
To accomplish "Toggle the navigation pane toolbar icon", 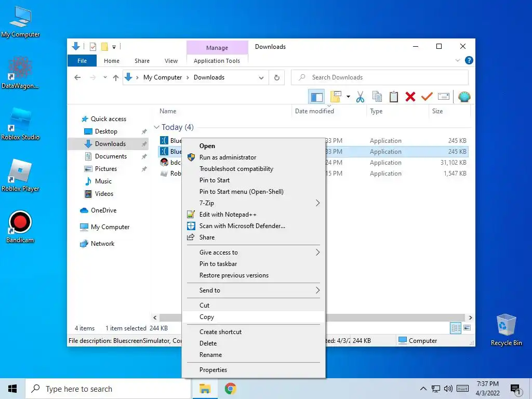I will click(316, 97).
